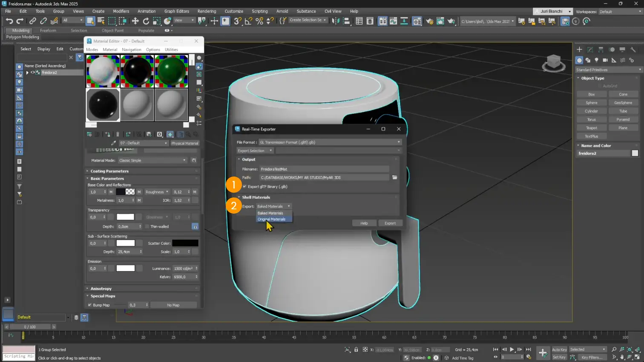644x362 pixels.
Task: Click the time slider 0 / 100
Action: click(30, 327)
